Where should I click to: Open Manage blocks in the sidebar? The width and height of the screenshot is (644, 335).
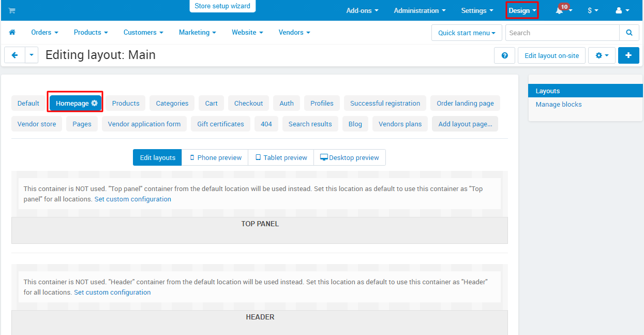click(559, 104)
